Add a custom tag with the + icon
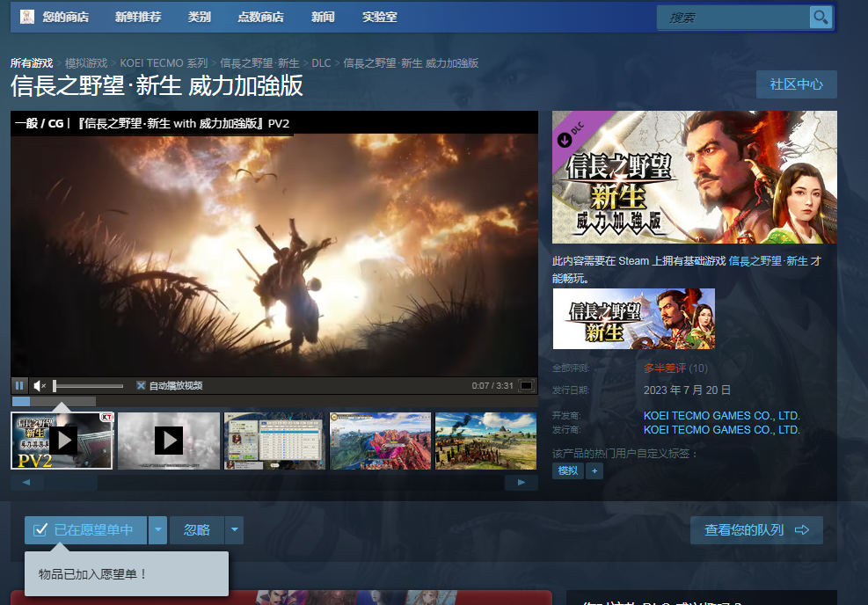The height and width of the screenshot is (605, 868). [x=594, y=470]
